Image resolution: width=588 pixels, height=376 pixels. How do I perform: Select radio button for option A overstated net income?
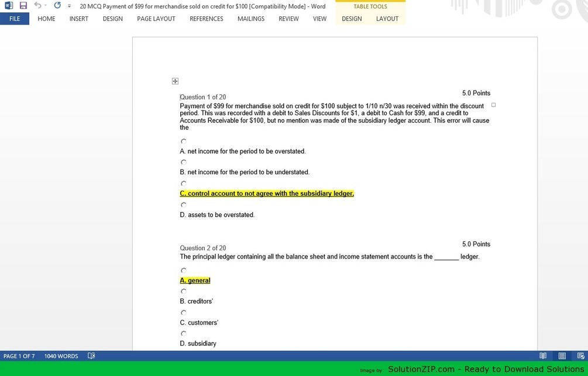click(x=184, y=142)
